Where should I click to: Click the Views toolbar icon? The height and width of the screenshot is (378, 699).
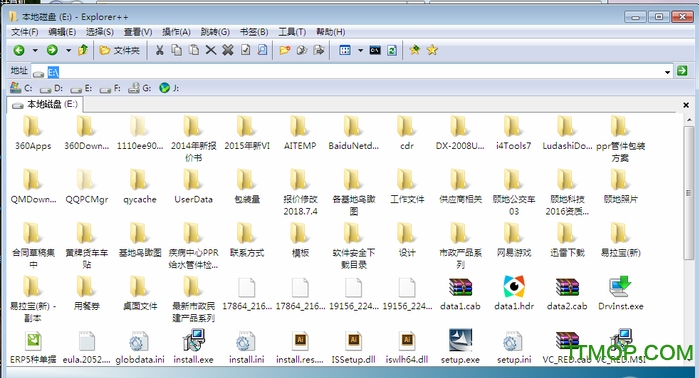pos(345,50)
